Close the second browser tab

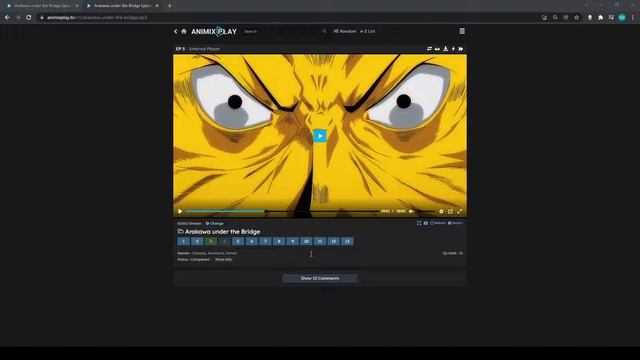point(157,6)
